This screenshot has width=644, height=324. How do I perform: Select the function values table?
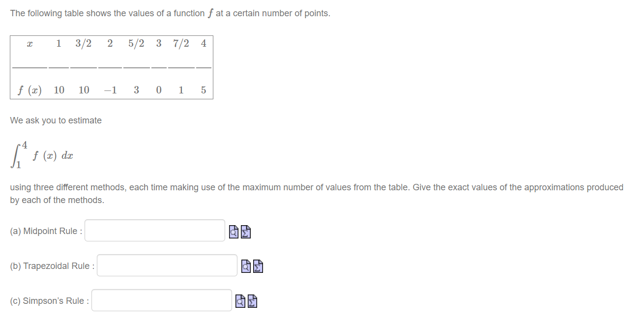[x=111, y=67]
